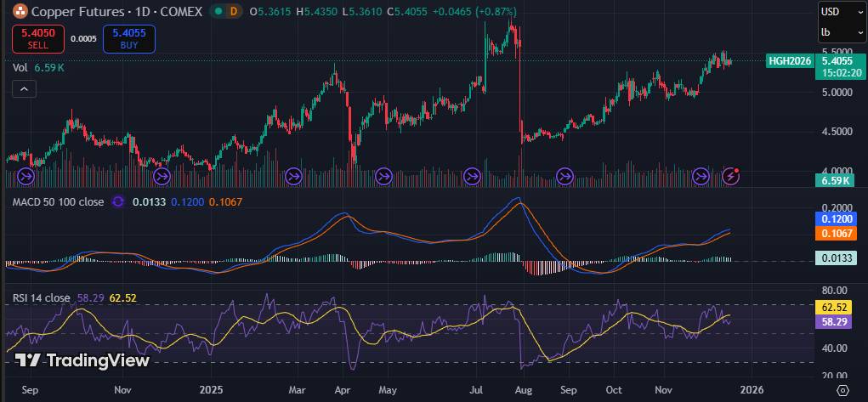This screenshot has width=868, height=402.
Task: Collapse the indicator legend with chevron arrow
Action: pyautogui.click(x=24, y=88)
